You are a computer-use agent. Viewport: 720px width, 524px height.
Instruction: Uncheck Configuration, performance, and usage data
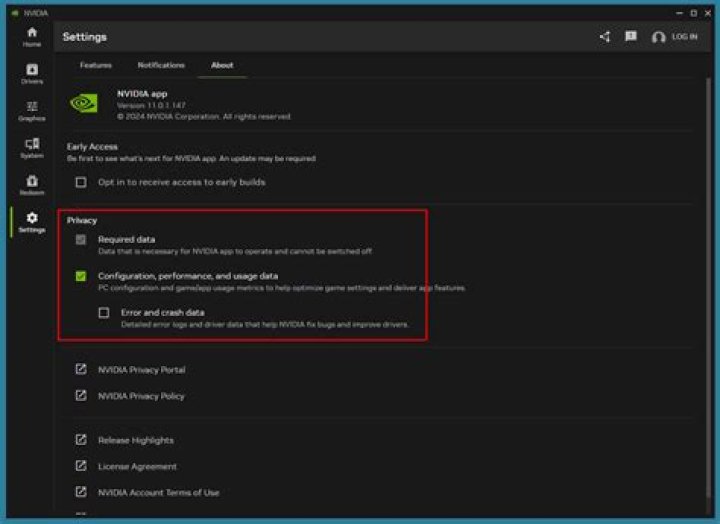[x=81, y=276]
